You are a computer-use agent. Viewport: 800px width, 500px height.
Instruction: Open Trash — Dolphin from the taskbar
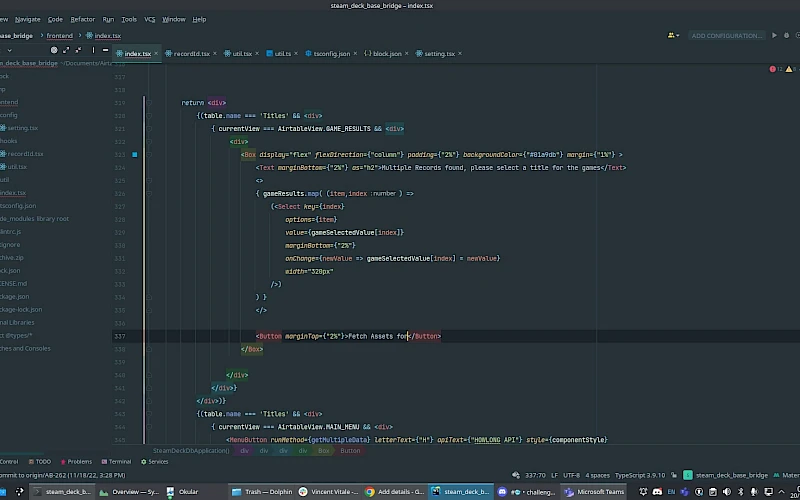262,492
